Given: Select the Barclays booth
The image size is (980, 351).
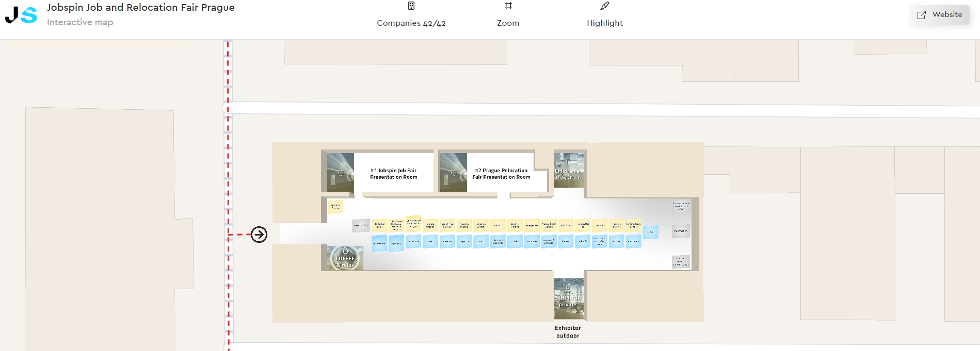Looking at the screenshot, I should (x=396, y=243).
